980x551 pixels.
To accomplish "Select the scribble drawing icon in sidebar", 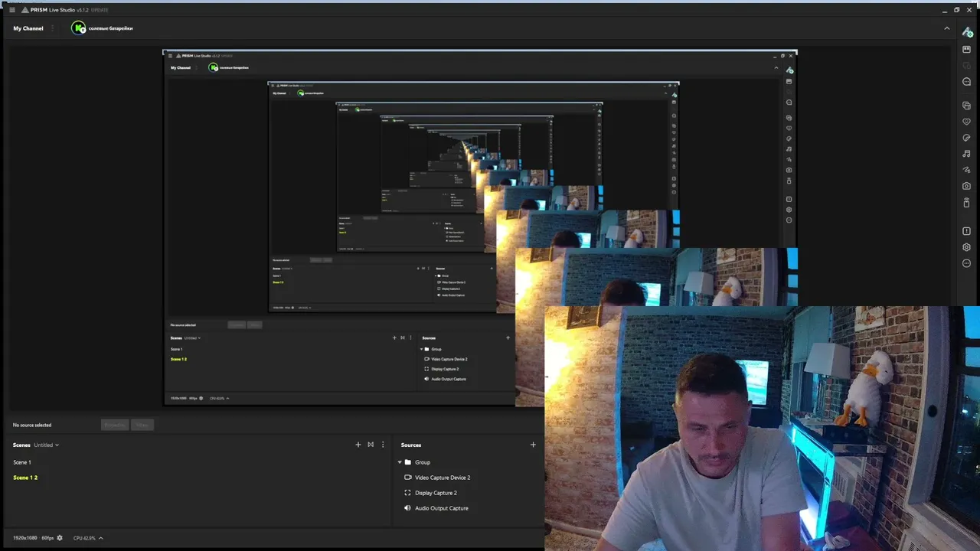I will click(966, 170).
